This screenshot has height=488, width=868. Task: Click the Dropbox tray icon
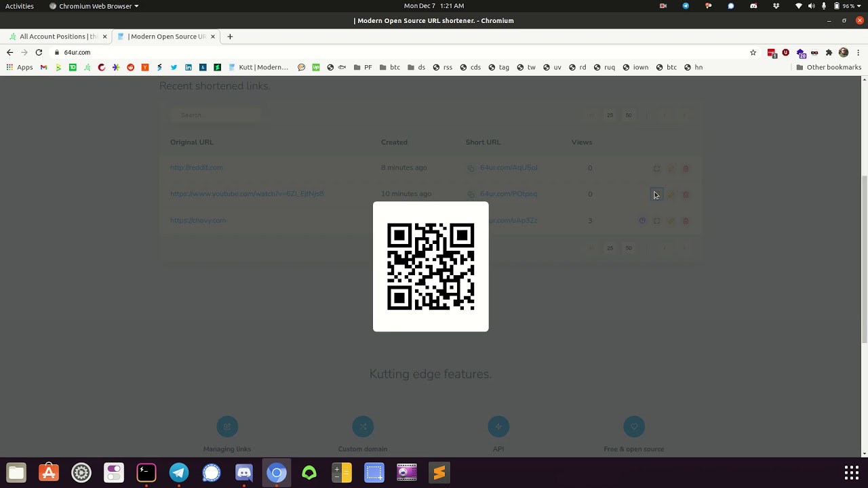(x=776, y=6)
